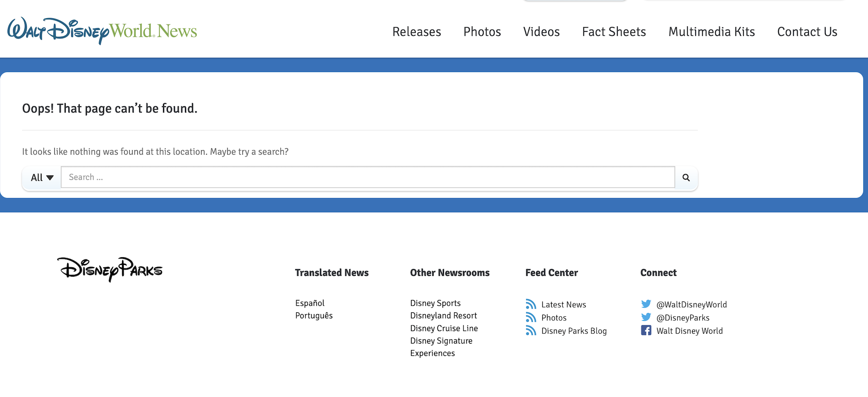Expand the All search filter dropdown
The image size is (868, 397).
pyautogui.click(x=42, y=177)
